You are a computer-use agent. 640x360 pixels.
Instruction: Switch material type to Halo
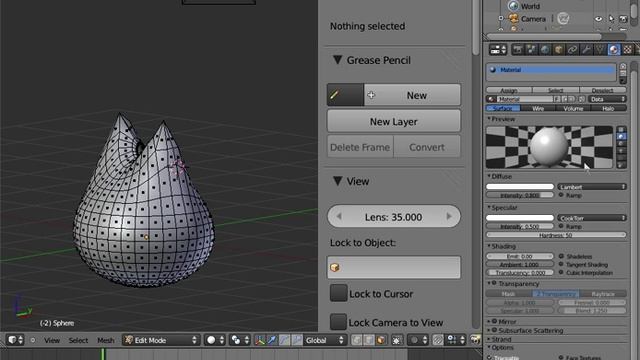coord(608,109)
